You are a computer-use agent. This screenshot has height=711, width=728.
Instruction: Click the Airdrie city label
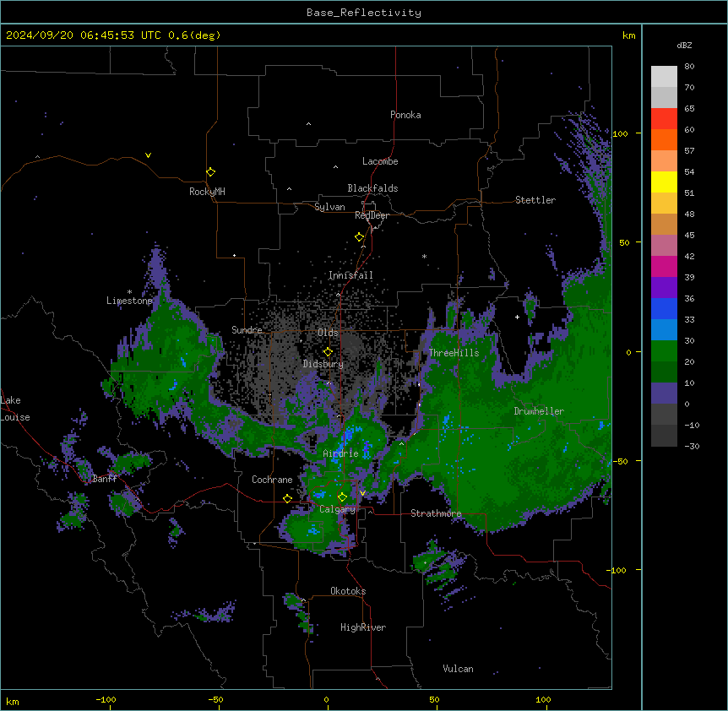tap(341, 453)
